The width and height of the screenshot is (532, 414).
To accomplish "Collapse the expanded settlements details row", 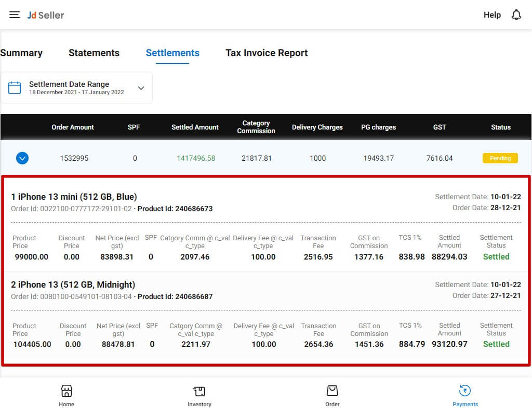I will [x=22, y=158].
